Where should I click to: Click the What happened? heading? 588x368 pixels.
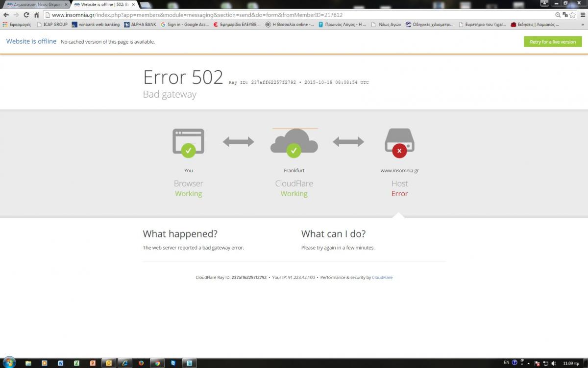[180, 234]
